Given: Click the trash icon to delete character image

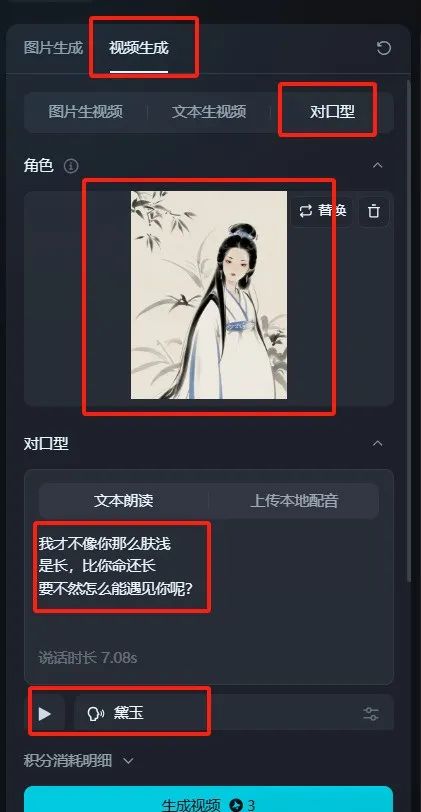Looking at the screenshot, I should click(x=373, y=211).
